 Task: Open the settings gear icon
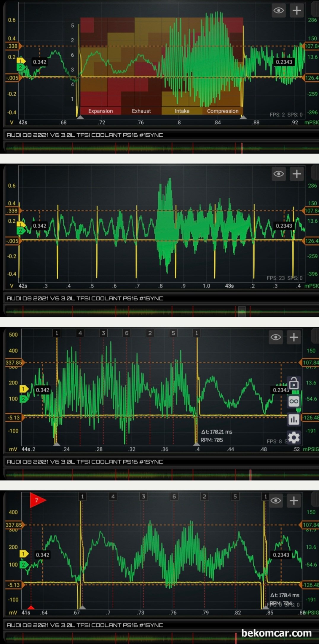[x=294, y=437]
